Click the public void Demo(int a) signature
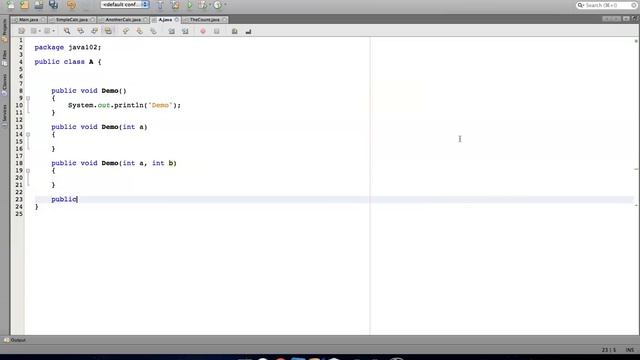This screenshot has width=640, height=360. pos(99,127)
